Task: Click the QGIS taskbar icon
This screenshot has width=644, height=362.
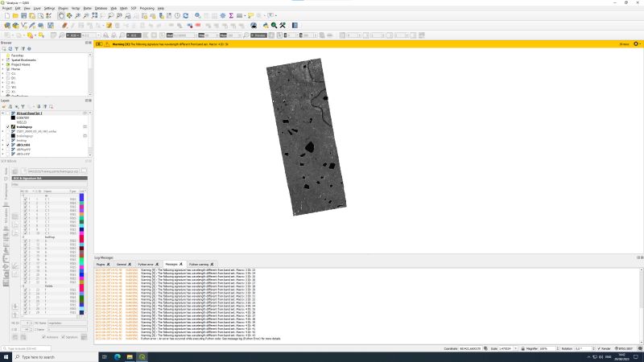Action: click(142, 356)
